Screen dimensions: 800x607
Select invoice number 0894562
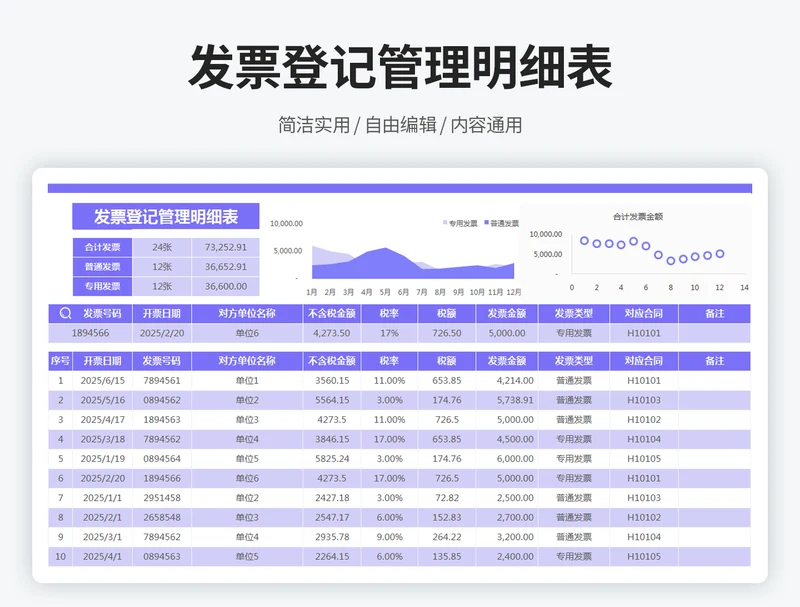162,400
